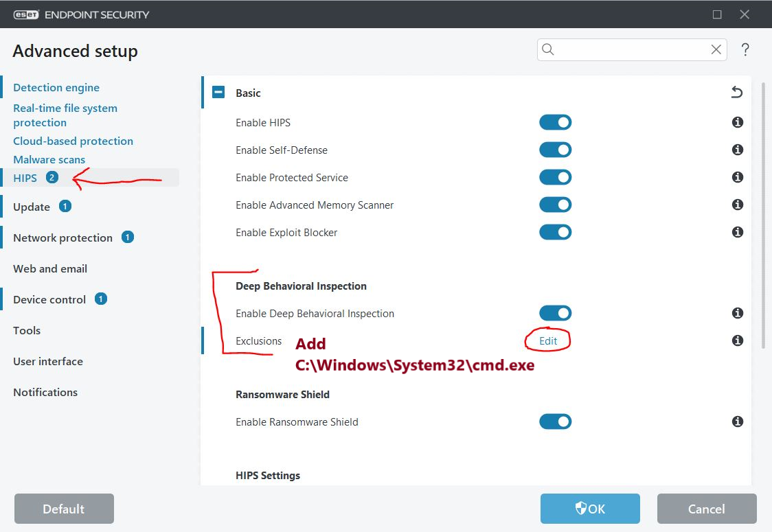Toggle Enable Exploit Blocker
This screenshot has height=532, width=772.
pyautogui.click(x=556, y=232)
